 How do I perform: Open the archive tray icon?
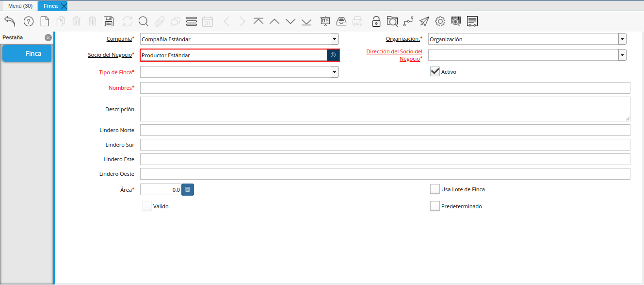341,21
